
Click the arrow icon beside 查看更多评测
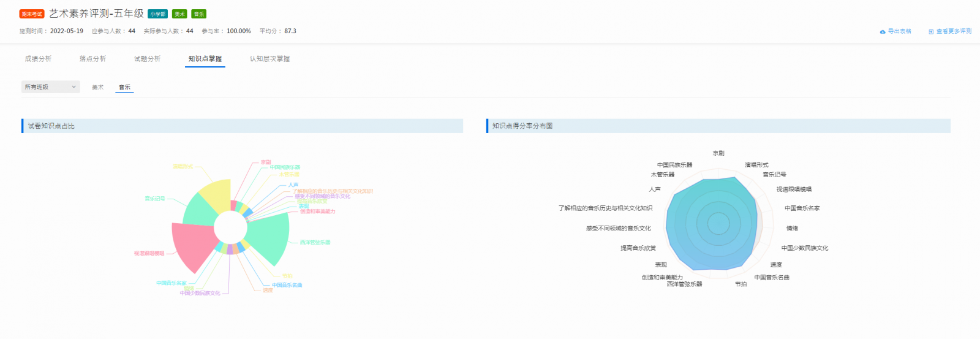pyautogui.click(x=931, y=31)
